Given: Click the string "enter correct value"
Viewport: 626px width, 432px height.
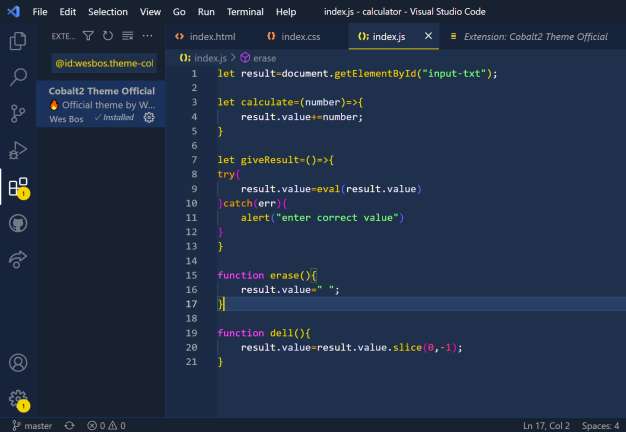Looking at the screenshot, I should (x=337, y=218).
